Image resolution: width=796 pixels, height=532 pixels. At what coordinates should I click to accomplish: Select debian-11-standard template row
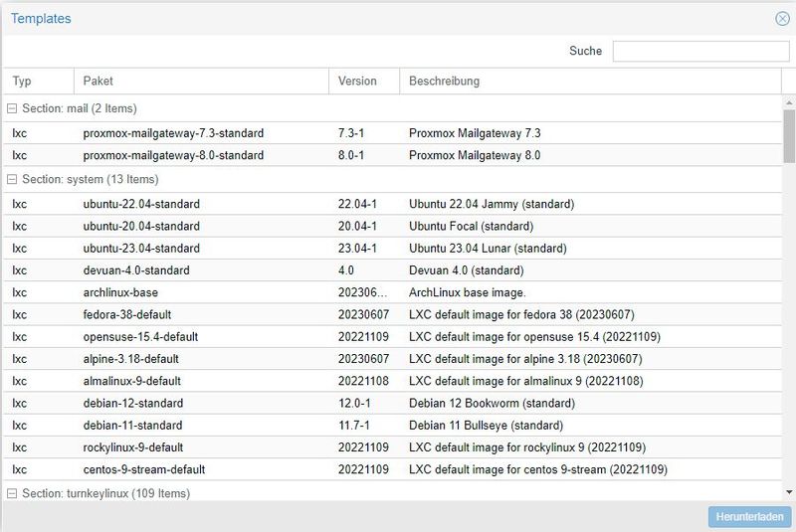click(392, 426)
